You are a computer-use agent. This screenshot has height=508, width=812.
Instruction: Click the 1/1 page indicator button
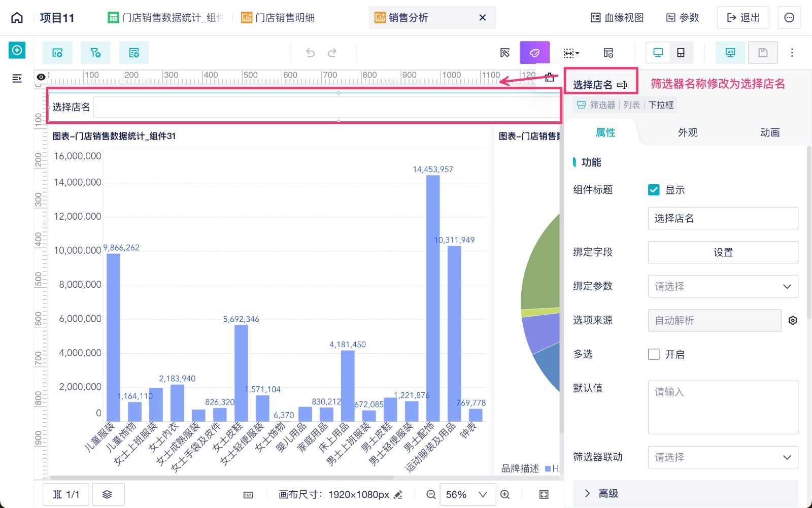66,494
